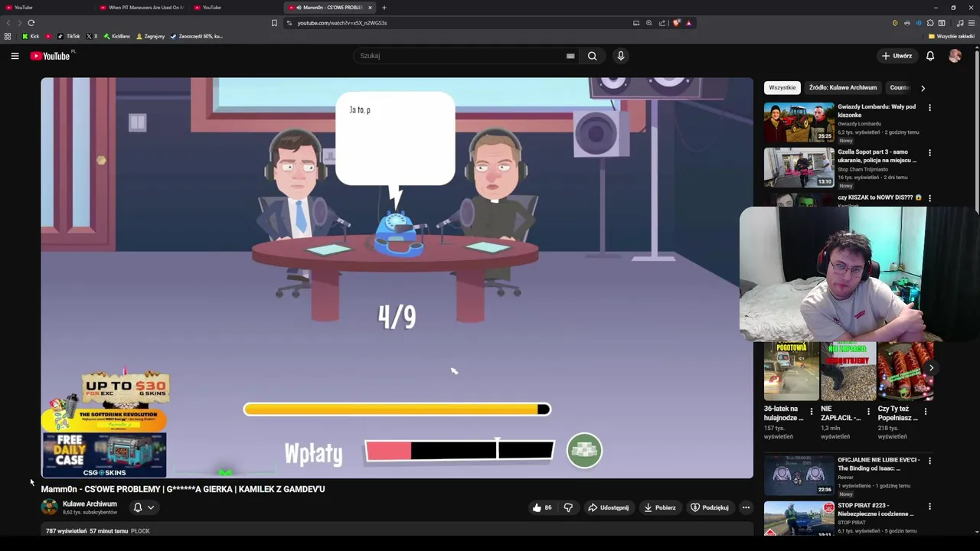The width and height of the screenshot is (980, 551).
Task: Open Brave Shields icon
Action: point(676,23)
